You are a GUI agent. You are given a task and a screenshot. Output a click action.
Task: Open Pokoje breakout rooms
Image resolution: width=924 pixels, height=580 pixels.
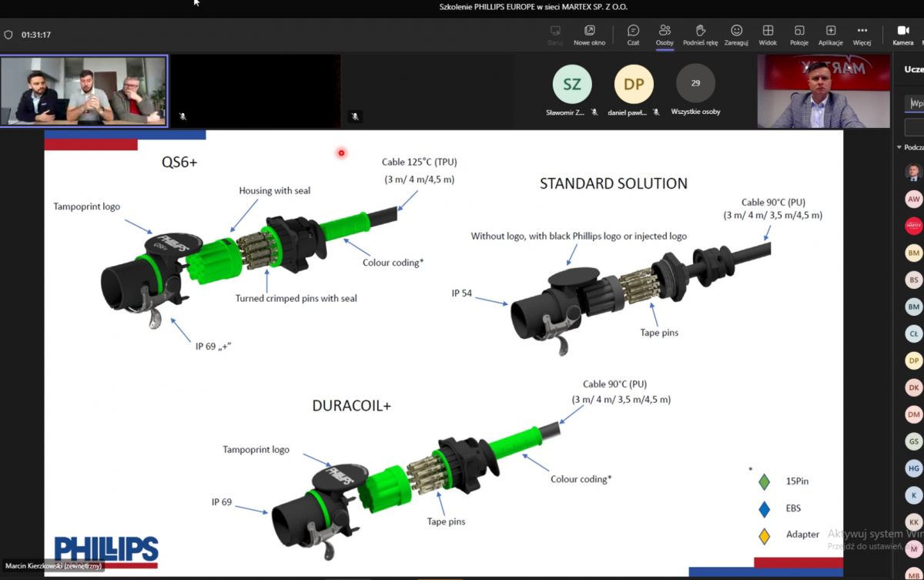799,35
